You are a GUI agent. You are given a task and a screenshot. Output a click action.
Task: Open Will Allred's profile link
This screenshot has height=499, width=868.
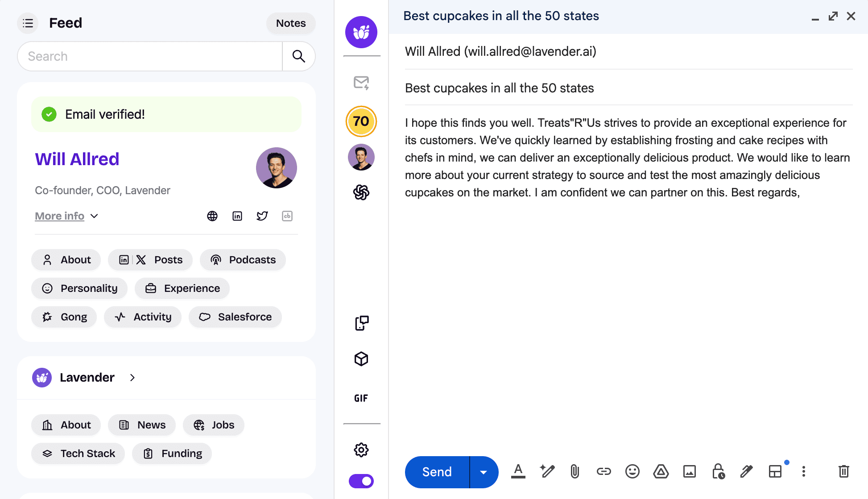click(77, 159)
